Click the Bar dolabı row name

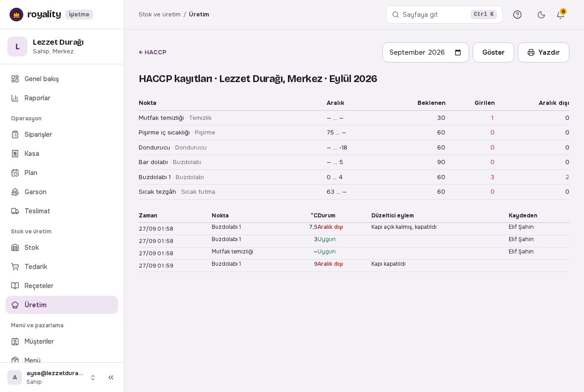click(x=153, y=162)
